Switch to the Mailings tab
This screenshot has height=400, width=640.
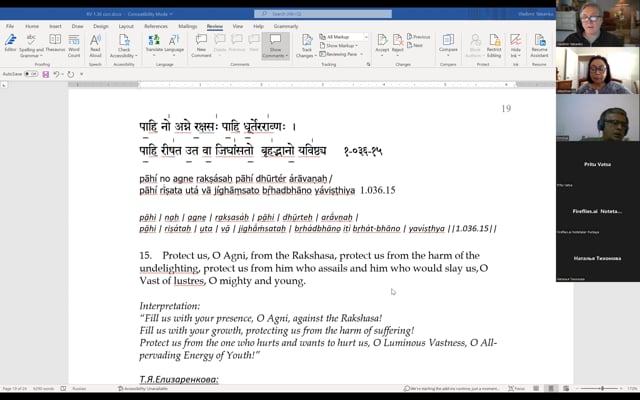pyautogui.click(x=188, y=26)
